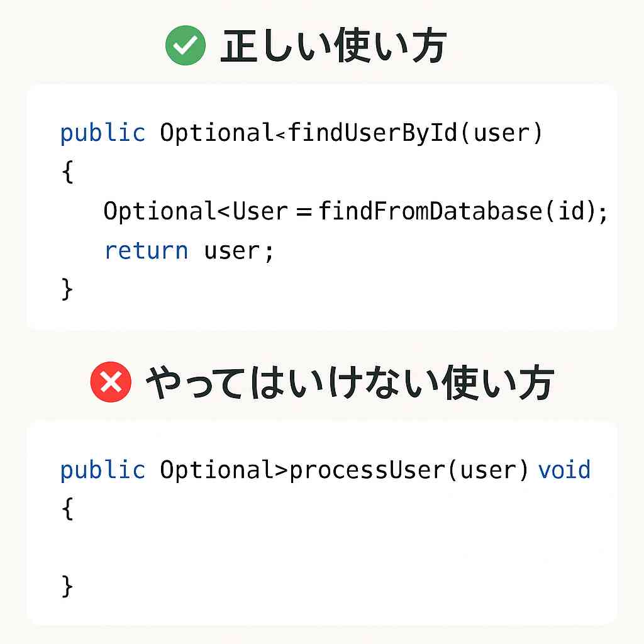Click the opening brace under findUserById
The width and height of the screenshot is (644, 644).
click(68, 172)
